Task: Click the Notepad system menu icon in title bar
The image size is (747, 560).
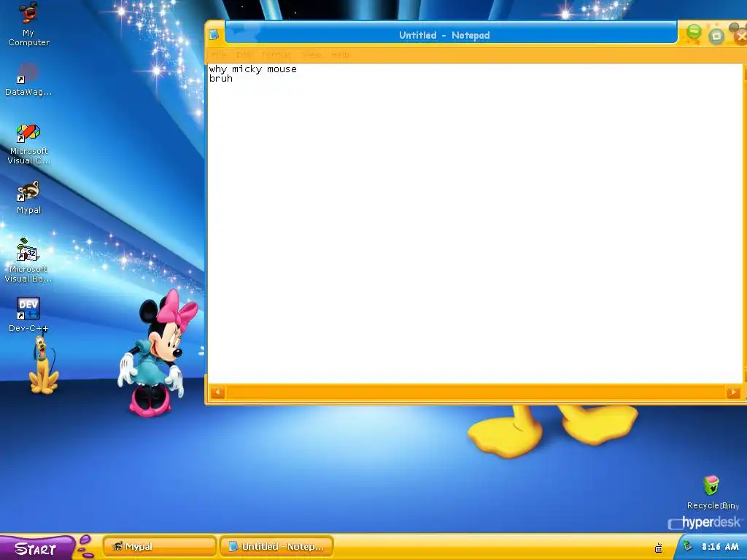Action: tap(214, 35)
